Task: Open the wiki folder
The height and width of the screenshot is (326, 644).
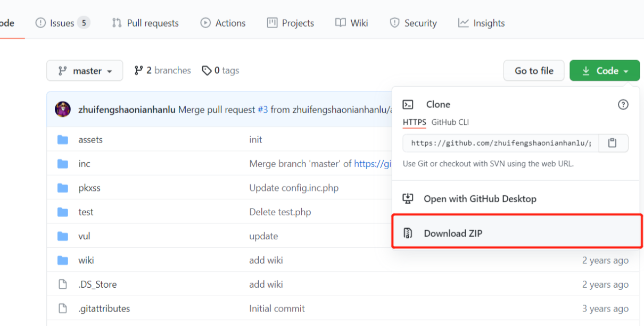Action: (86, 260)
